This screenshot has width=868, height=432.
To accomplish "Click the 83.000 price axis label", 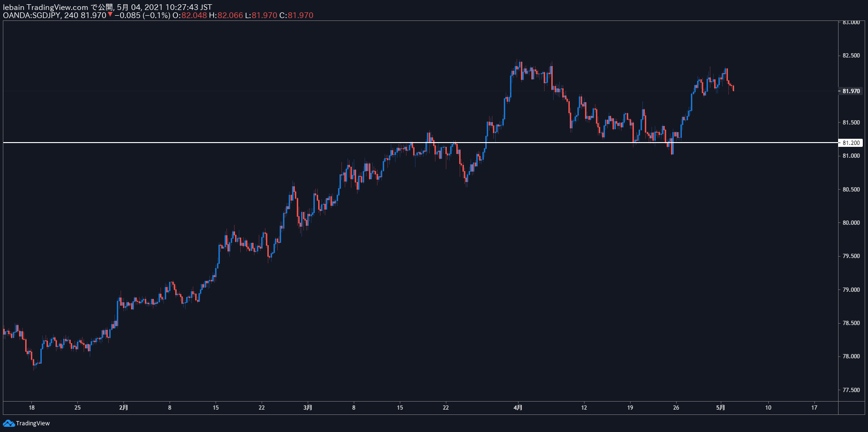I will click(x=851, y=22).
